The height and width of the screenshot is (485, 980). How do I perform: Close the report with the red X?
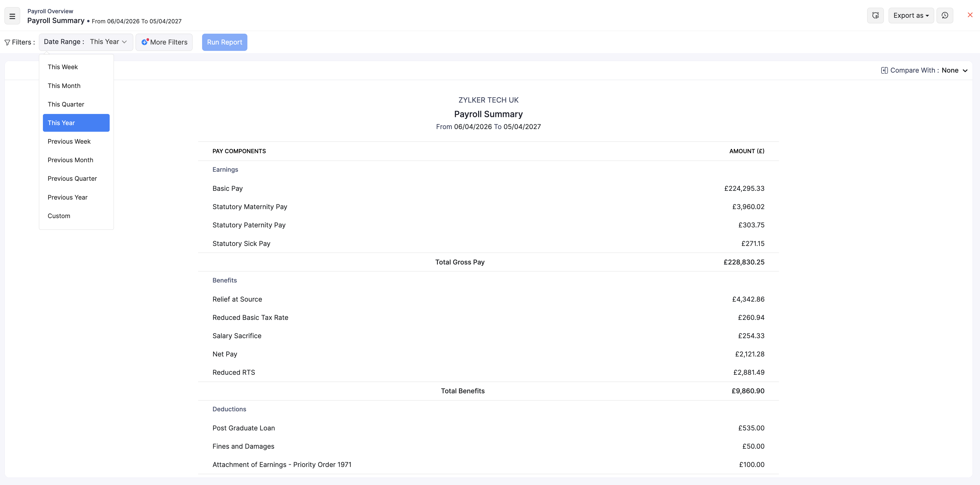coord(970,15)
